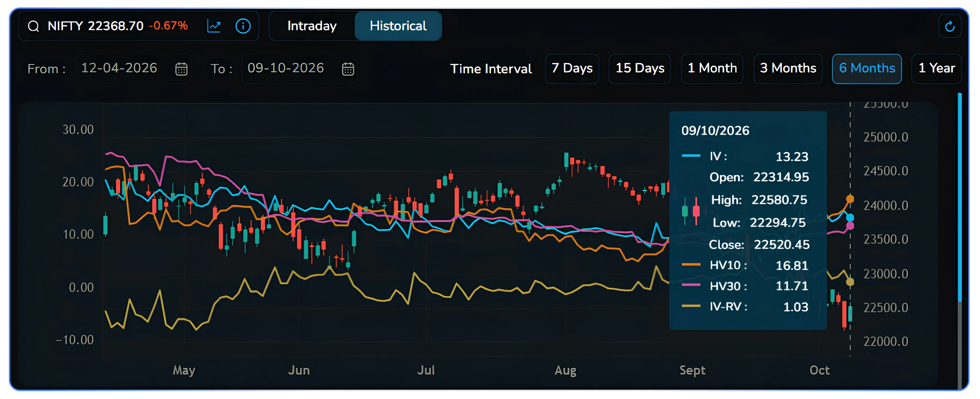Select the 15 Days interval

coord(640,69)
